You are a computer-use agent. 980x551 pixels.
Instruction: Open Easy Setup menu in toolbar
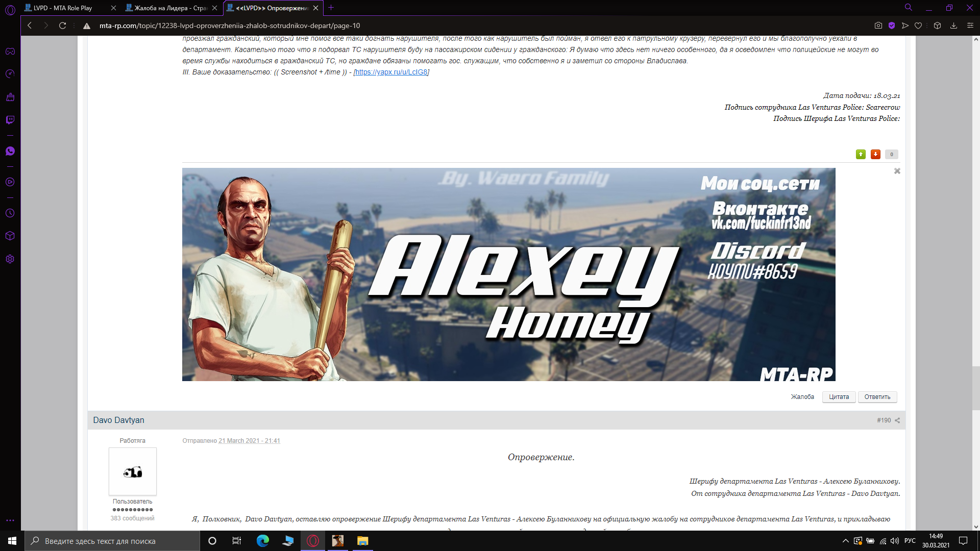[x=970, y=26]
